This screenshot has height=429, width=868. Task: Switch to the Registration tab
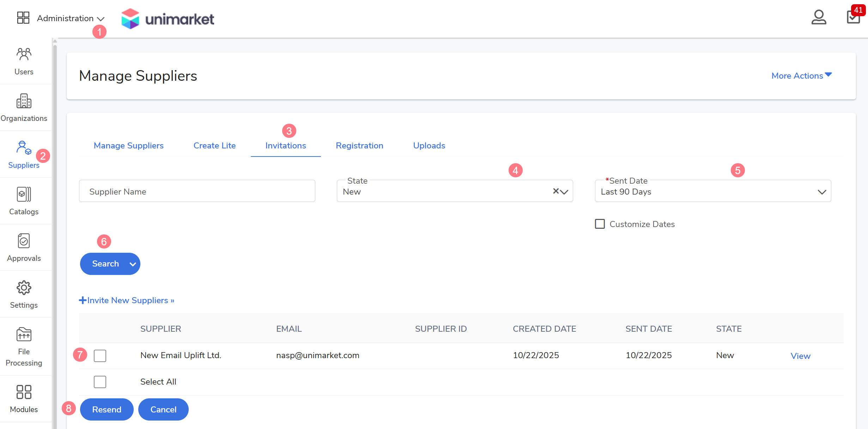tap(359, 146)
